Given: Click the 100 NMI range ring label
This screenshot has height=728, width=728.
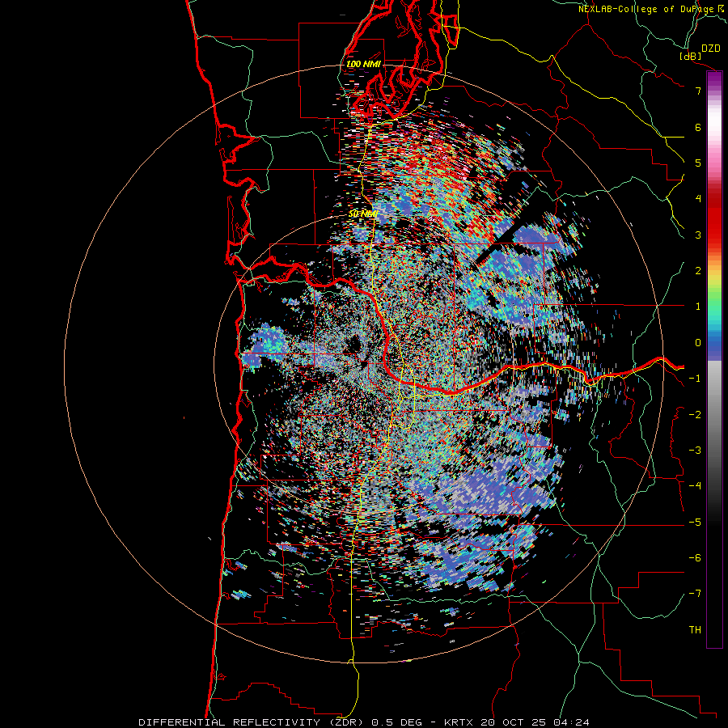Looking at the screenshot, I should click(363, 64).
